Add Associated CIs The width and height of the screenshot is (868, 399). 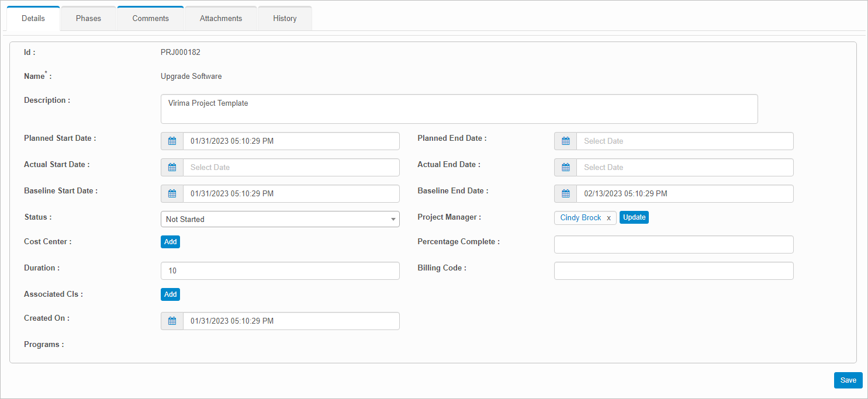170,294
